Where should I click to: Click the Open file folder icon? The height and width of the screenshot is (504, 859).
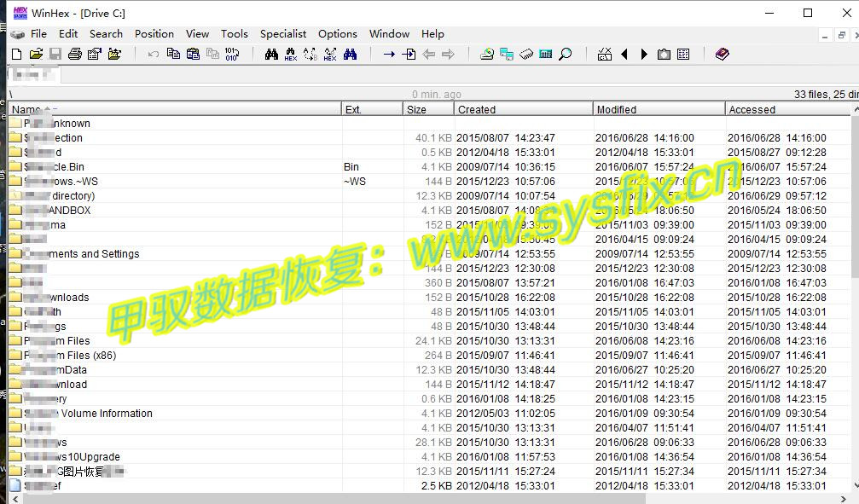36,54
